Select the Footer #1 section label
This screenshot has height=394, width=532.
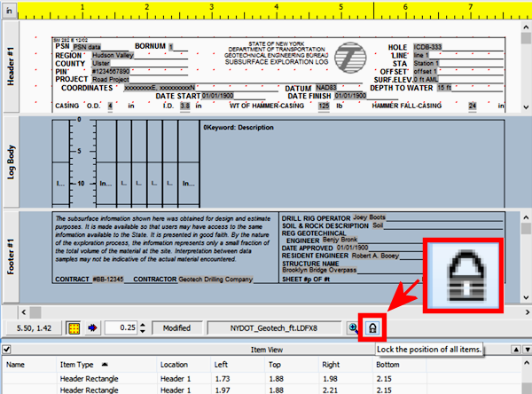[x=11, y=257]
